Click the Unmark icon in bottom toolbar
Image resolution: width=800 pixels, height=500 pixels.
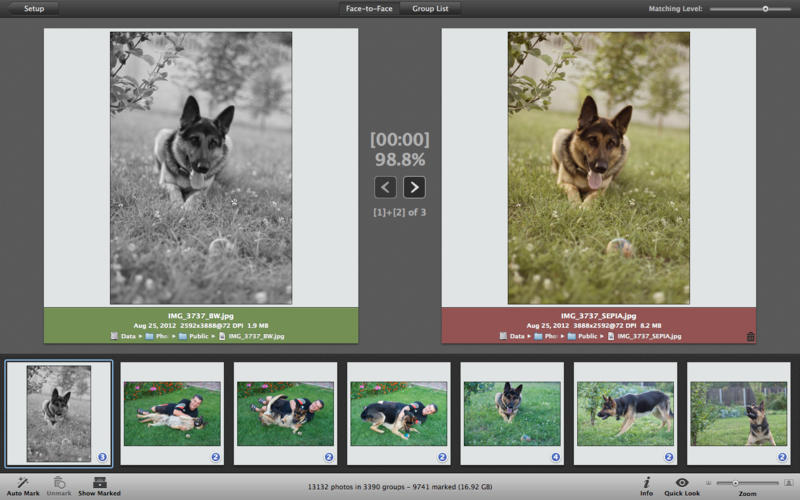click(x=59, y=482)
